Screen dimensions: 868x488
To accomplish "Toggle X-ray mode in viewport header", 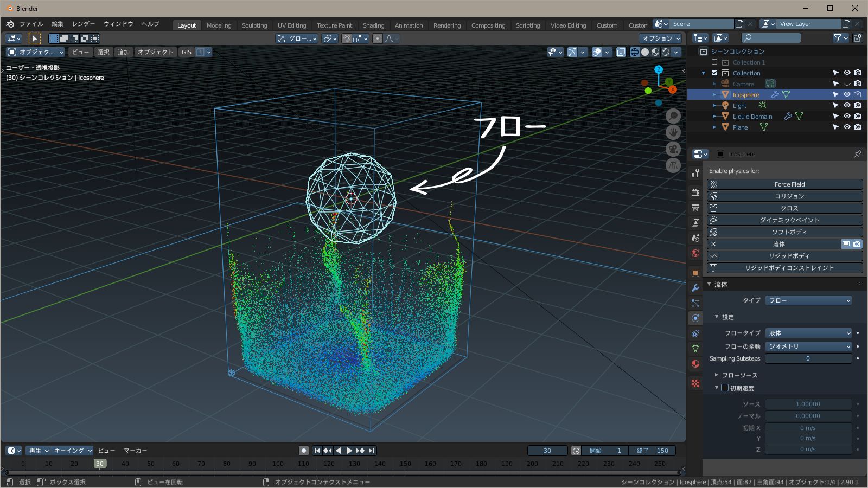I will click(x=621, y=52).
